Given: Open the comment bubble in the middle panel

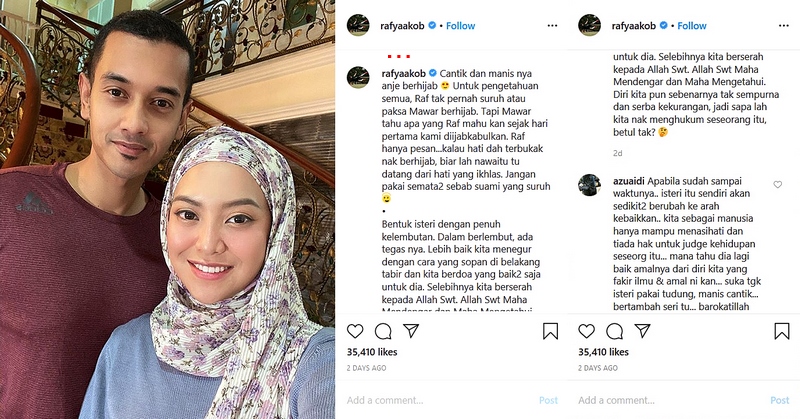Looking at the screenshot, I should (x=383, y=331).
